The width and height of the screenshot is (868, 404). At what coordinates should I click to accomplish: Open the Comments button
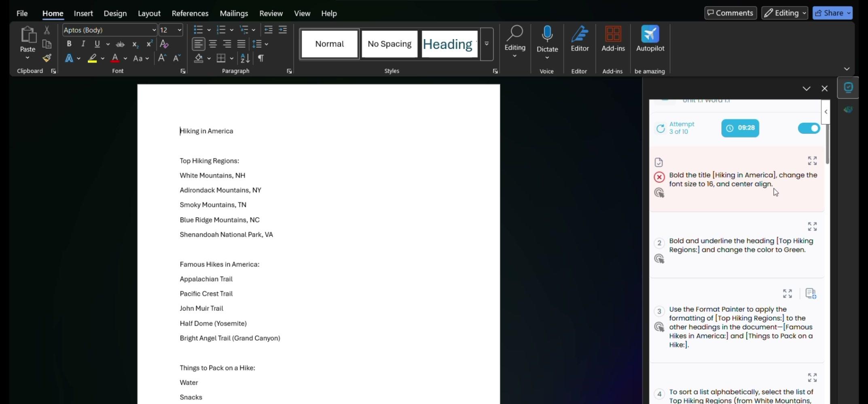click(x=730, y=13)
